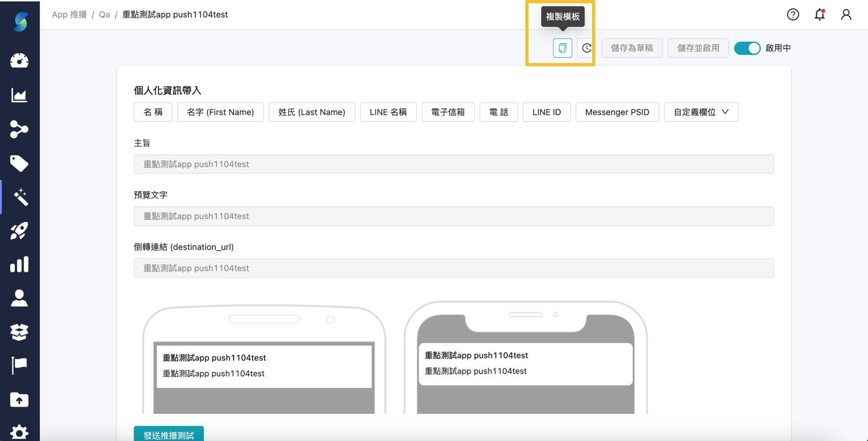Click the 主旨 input field
The image size is (868, 441).
coord(453,164)
